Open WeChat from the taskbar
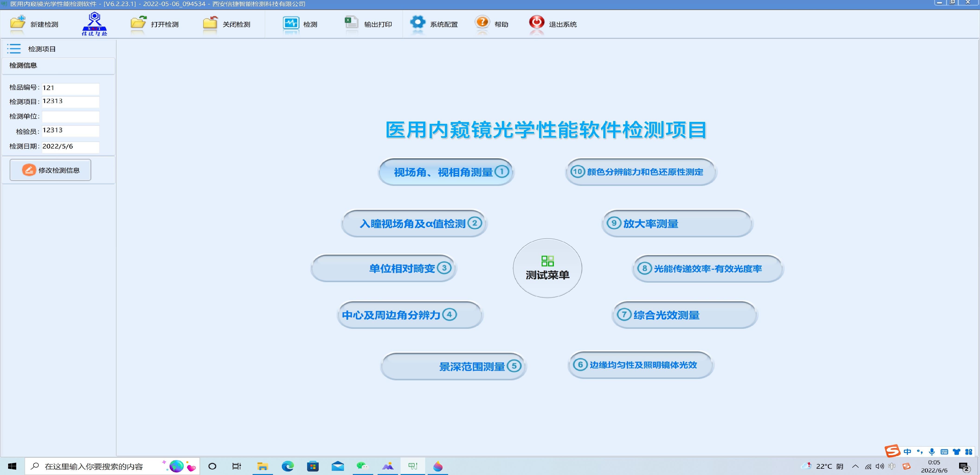 click(362, 466)
